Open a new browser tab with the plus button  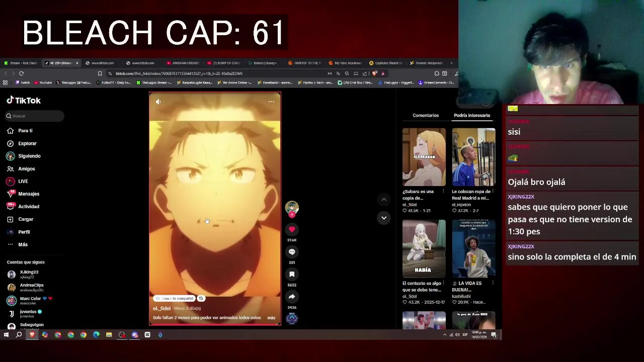tap(451, 63)
